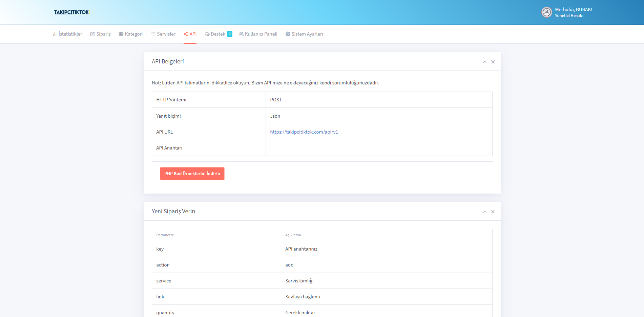
Task: Click the Sipariş edit icon
Action: pyautogui.click(x=92, y=34)
